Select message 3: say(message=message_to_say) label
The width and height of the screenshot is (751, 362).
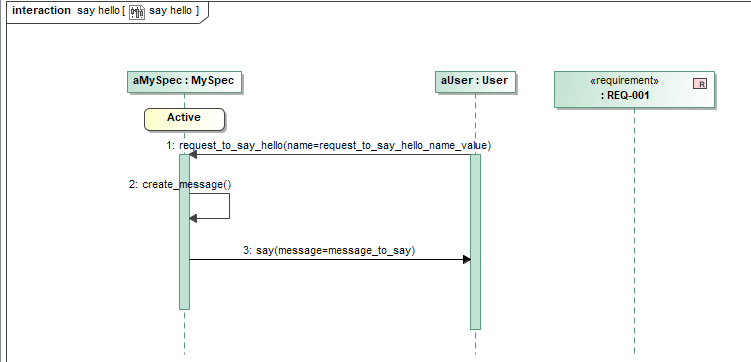coord(329,250)
